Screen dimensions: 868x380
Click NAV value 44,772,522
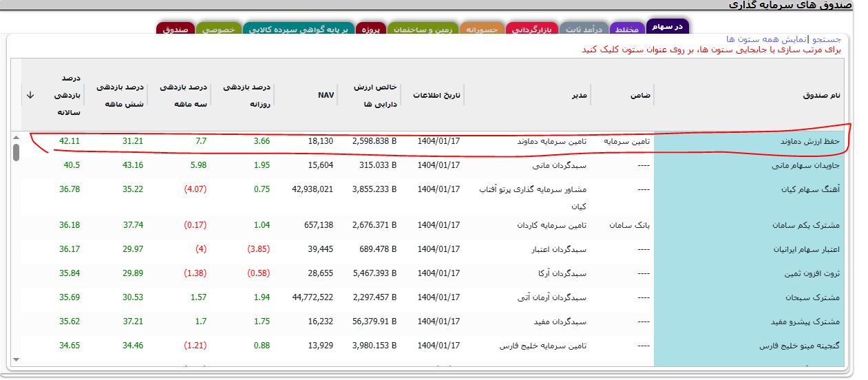[313, 297]
